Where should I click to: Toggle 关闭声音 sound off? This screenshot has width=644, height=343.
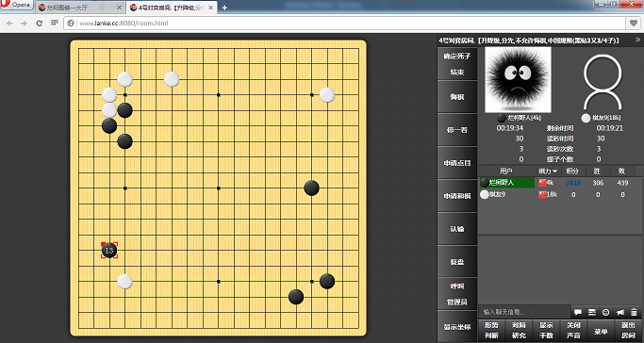573,331
